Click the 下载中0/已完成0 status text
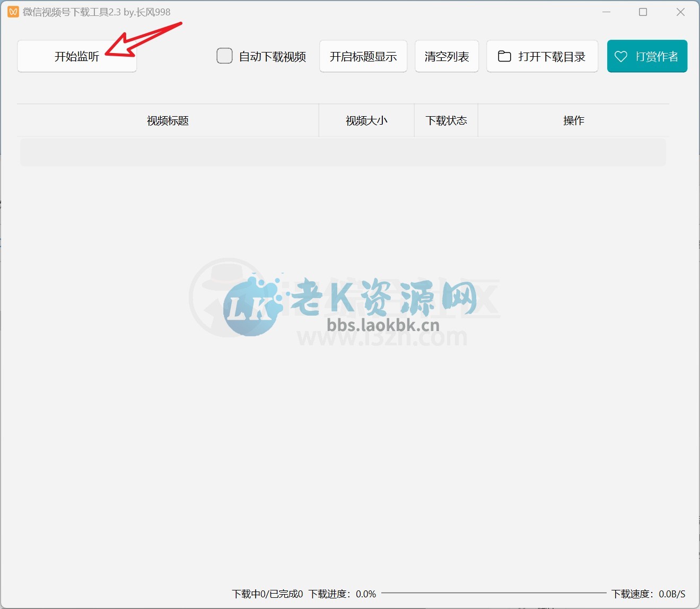 pos(267,594)
